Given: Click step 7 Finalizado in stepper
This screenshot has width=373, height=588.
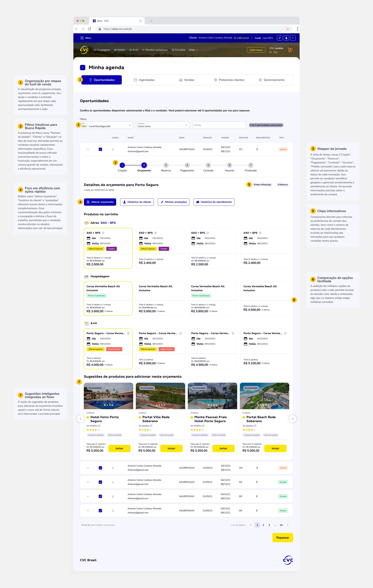Looking at the screenshot, I should tap(251, 165).
